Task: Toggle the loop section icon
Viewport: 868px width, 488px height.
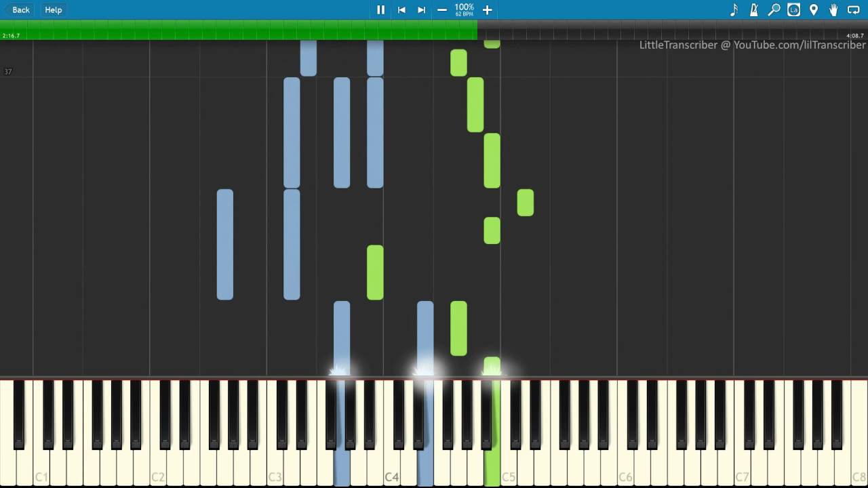Action: [x=854, y=9]
